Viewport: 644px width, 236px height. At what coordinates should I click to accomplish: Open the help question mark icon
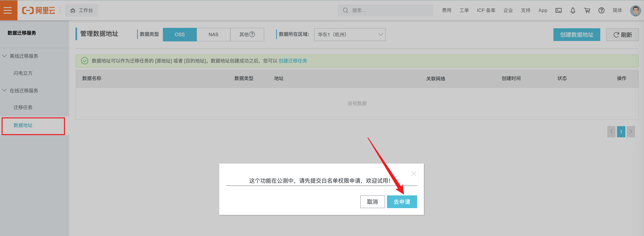point(601,10)
